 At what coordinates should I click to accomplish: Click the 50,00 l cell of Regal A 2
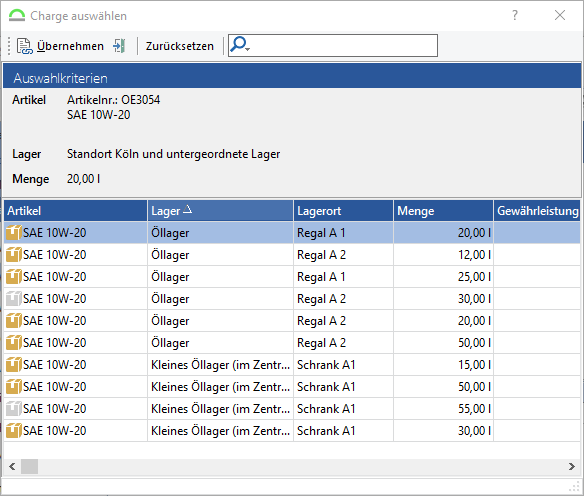pos(443,343)
